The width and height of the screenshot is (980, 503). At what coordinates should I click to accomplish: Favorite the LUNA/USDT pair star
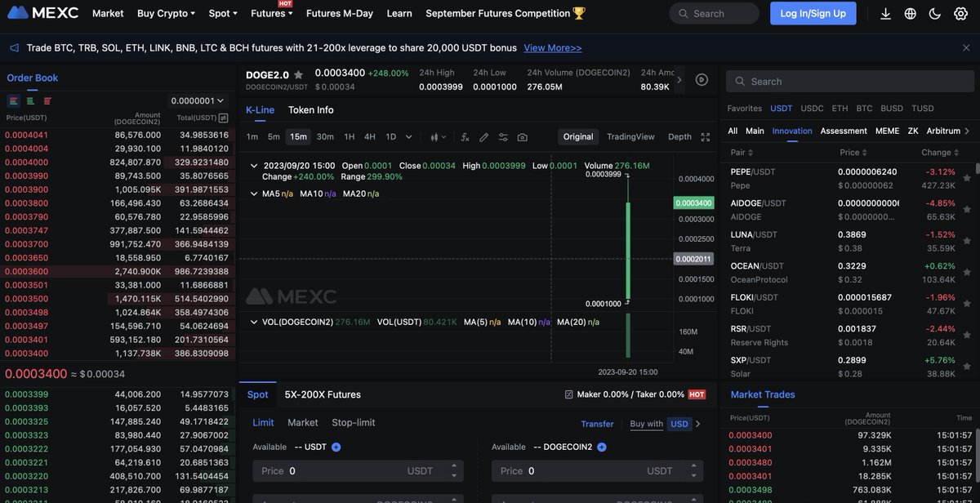point(967,241)
